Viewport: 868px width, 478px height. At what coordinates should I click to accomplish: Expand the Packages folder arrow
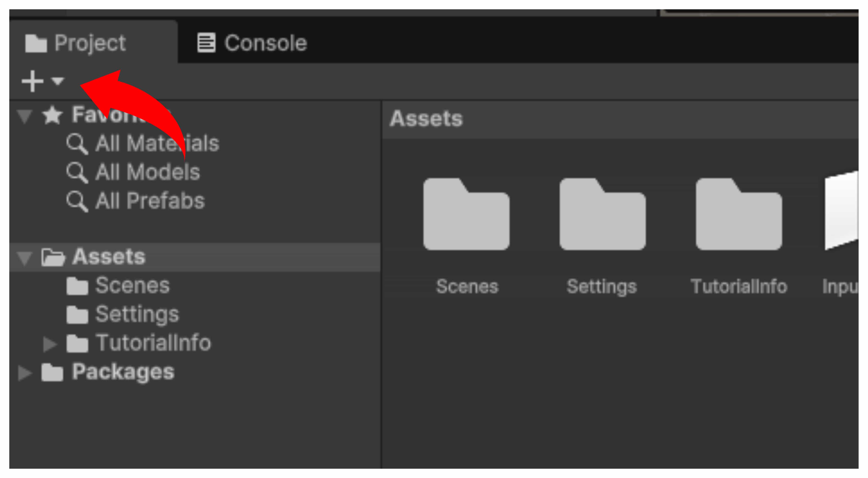tap(25, 373)
